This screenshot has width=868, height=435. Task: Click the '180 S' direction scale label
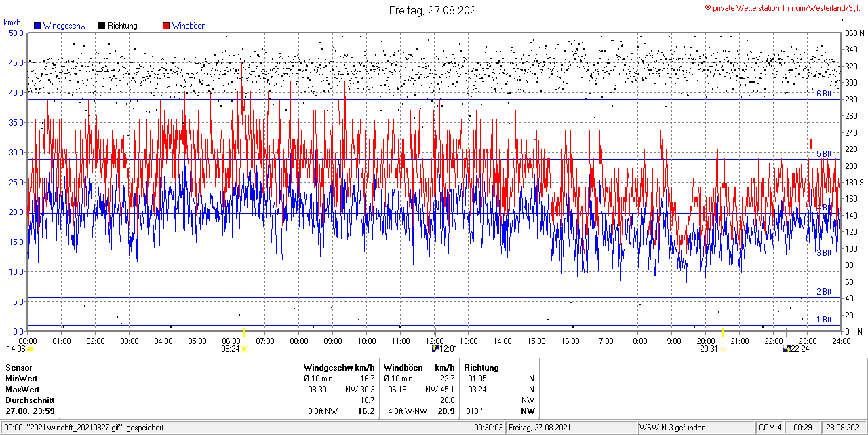(854, 182)
